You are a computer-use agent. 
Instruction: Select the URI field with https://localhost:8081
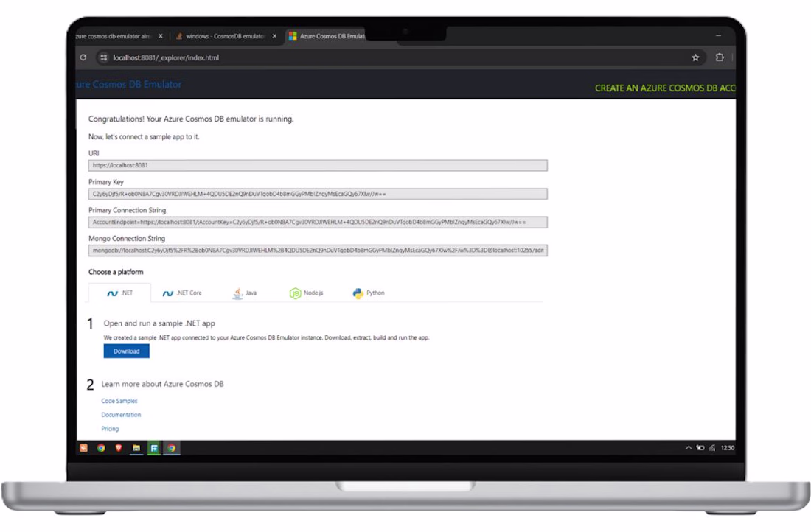(x=318, y=166)
